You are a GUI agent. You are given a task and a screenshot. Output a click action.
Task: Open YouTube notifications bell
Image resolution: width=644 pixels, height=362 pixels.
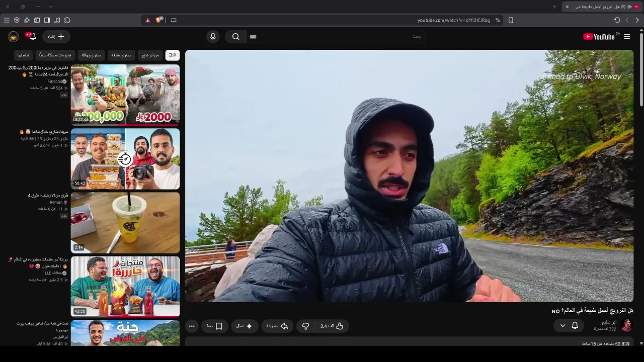(32, 36)
